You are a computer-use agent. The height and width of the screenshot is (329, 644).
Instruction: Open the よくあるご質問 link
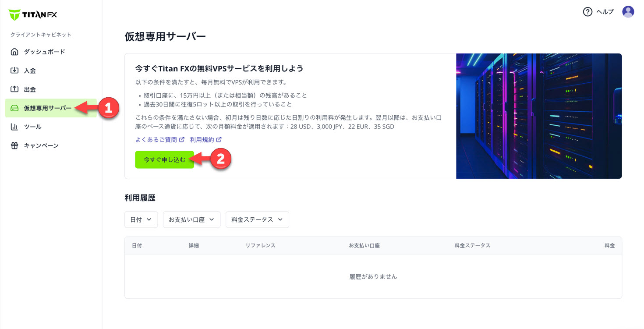click(156, 140)
